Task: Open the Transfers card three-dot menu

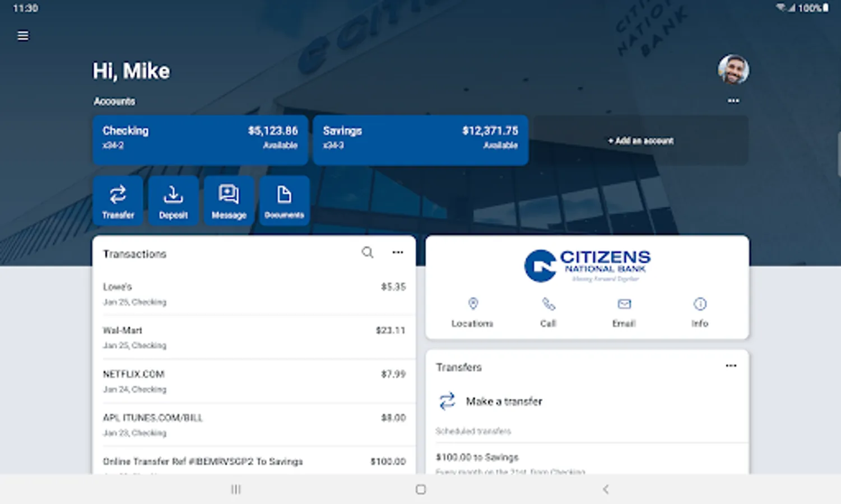Action: coord(731,366)
